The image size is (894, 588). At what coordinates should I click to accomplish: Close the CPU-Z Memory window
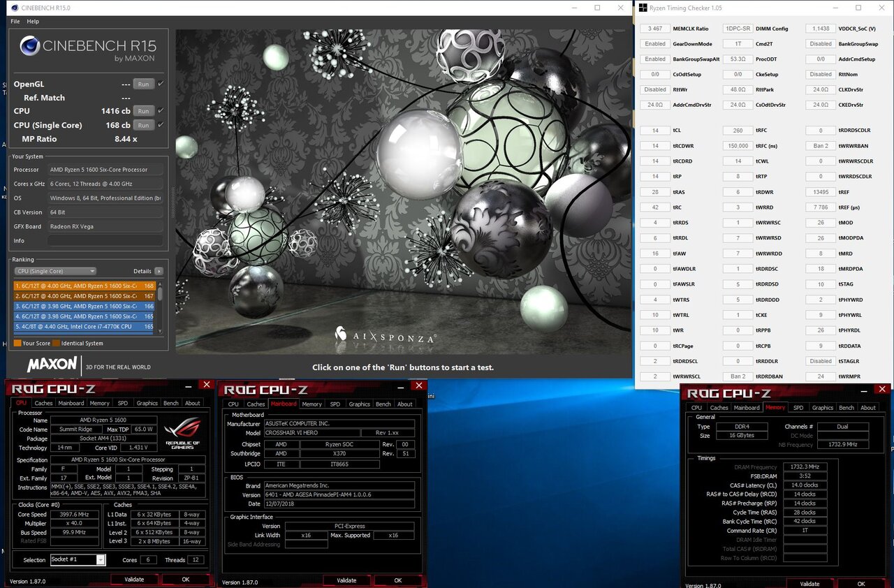882,389
